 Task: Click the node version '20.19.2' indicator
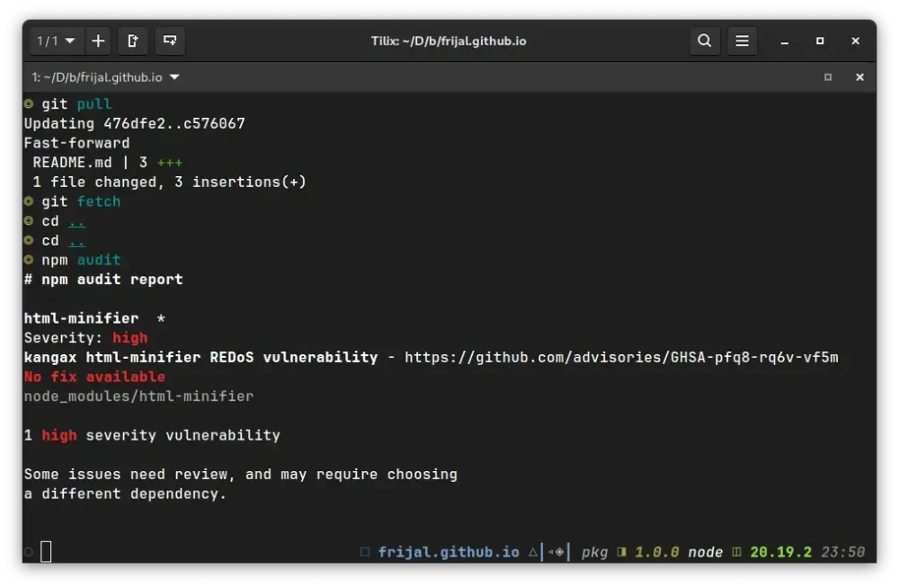[x=781, y=552]
